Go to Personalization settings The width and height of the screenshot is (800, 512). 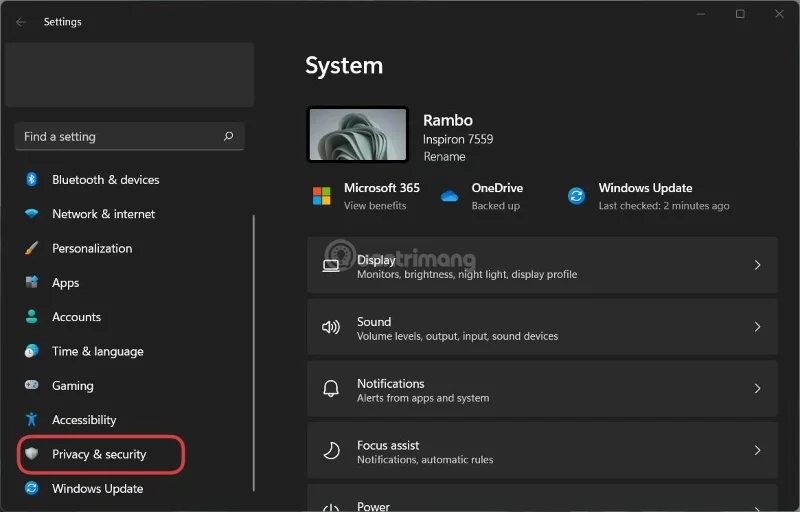(92, 248)
